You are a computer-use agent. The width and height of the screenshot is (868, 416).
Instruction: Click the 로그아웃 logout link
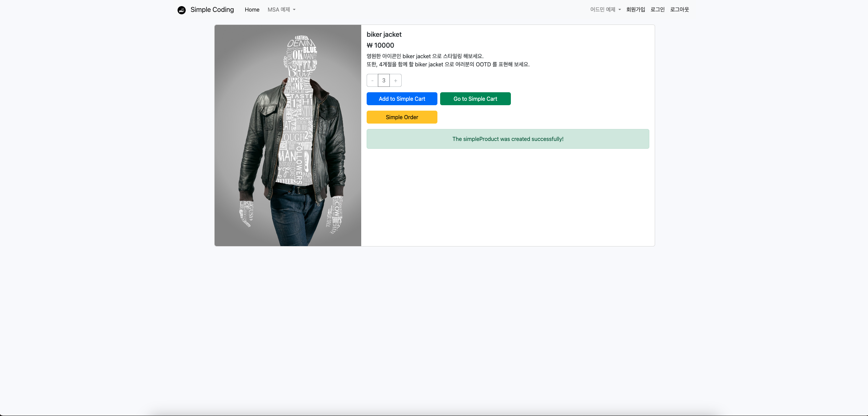679,10
